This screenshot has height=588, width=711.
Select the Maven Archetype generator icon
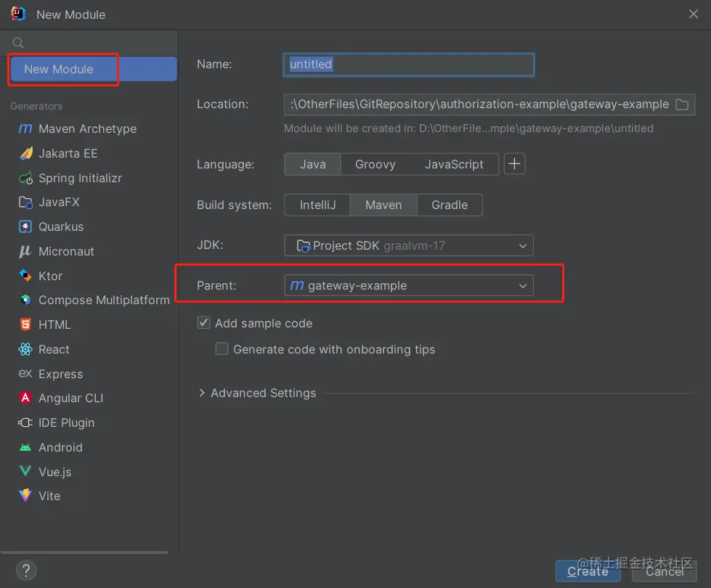pyautogui.click(x=25, y=128)
